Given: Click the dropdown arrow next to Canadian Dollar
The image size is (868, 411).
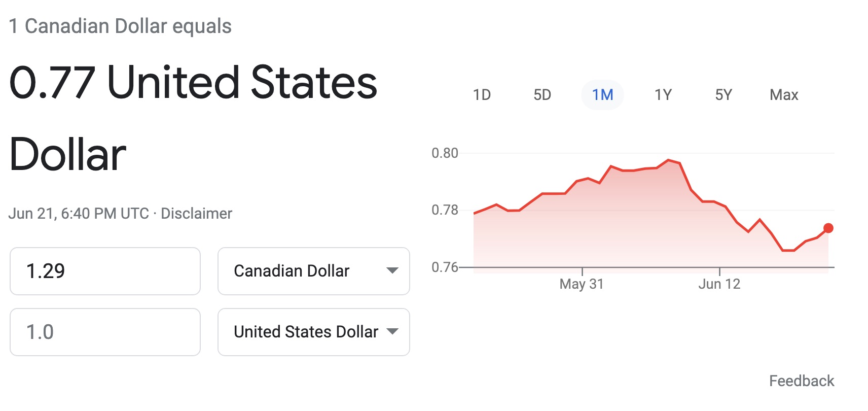Looking at the screenshot, I should point(392,271).
